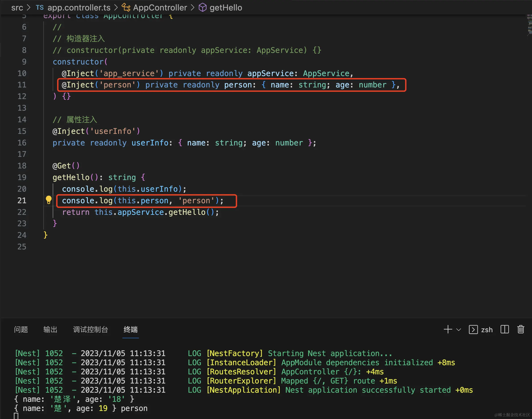Click the terminal cursor prompt at bottom
Image resolution: width=532 pixels, height=419 pixels.
pyautogui.click(x=16, y=416)
